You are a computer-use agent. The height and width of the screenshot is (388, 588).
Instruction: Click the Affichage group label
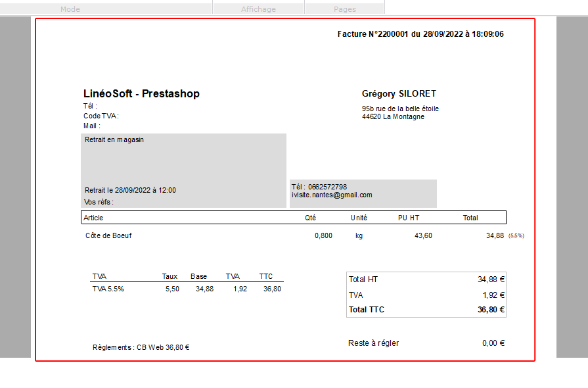pos(258,9)
